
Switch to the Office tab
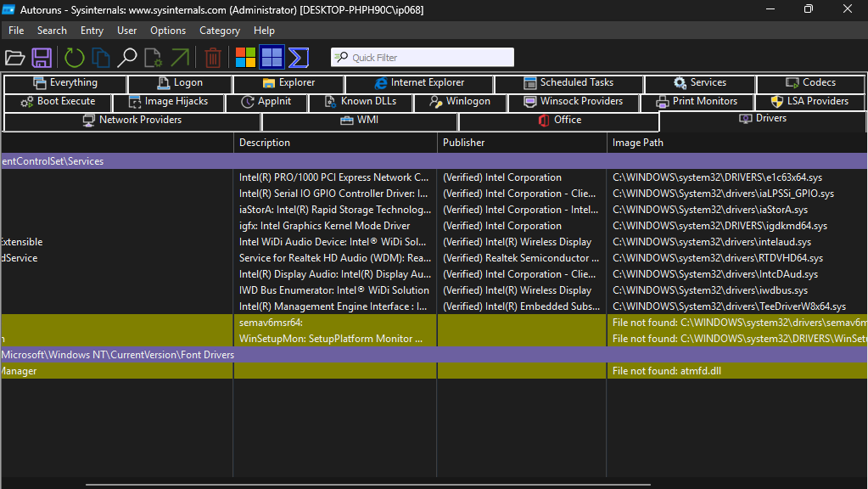click(x=559, y=121)
